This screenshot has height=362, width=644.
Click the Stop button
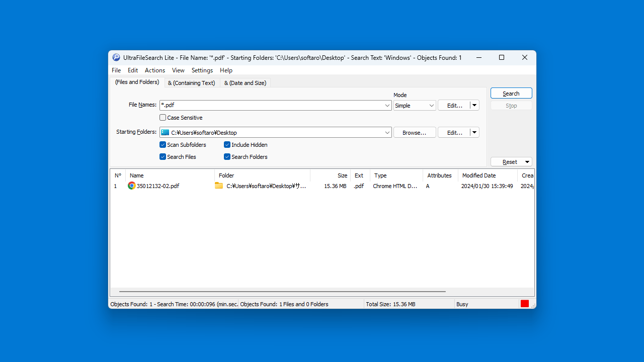[x=511, y=106]
